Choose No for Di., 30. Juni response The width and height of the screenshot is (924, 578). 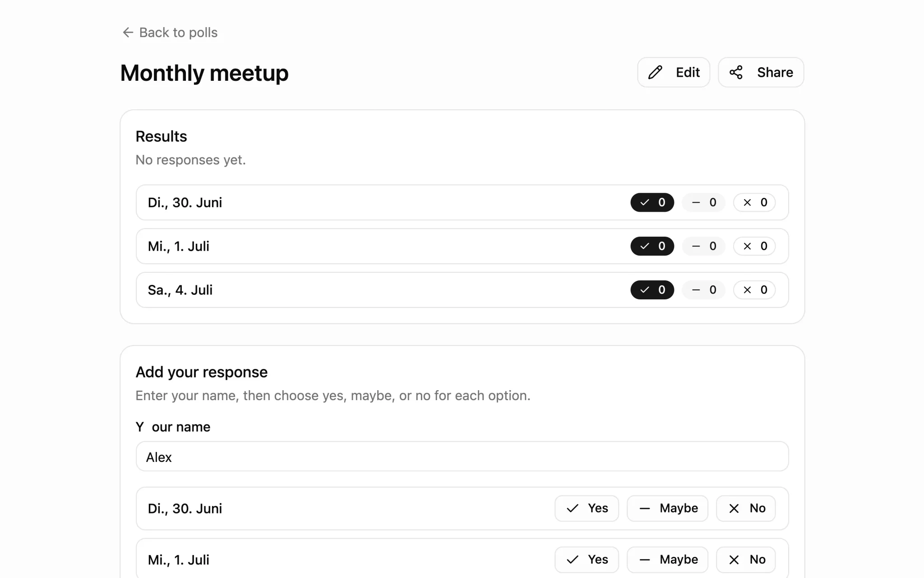pos(746,508)
